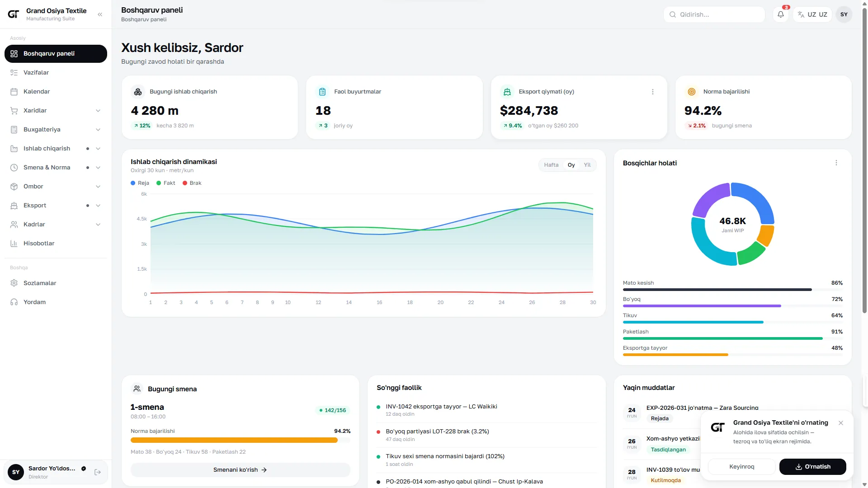Screen dimensions: 868x488
Task: Click Bo'yoq purple progress bar
Action: point(732,306)
